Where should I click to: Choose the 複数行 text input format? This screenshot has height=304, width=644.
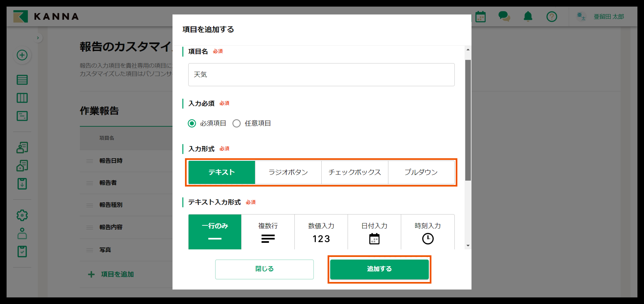coord(268,232)
